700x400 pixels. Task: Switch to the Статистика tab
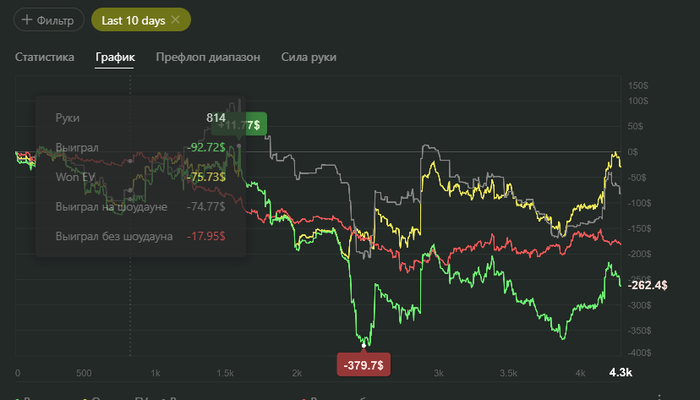click(x=45, y=57)
